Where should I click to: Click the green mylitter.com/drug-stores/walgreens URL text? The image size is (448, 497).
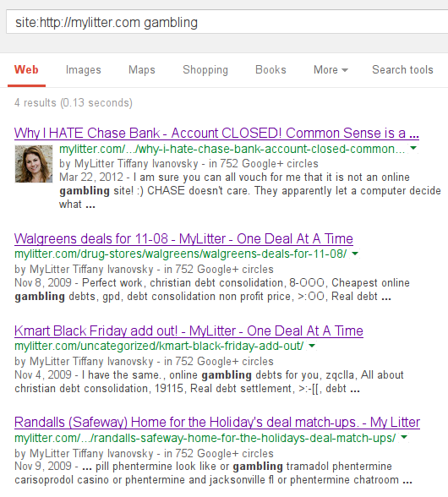pyautogui.click(x=181, y=254)
